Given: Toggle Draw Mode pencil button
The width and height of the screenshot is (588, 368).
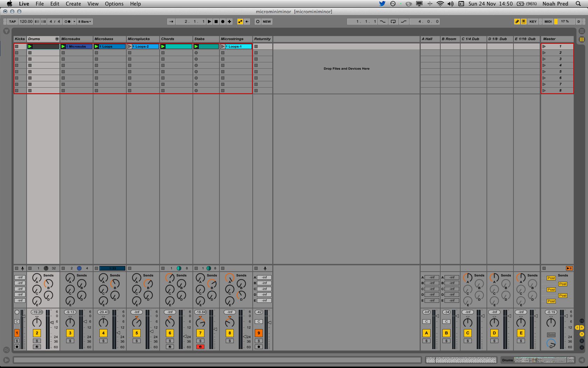Looking at the screenshot, I should [x=517, y=21].
